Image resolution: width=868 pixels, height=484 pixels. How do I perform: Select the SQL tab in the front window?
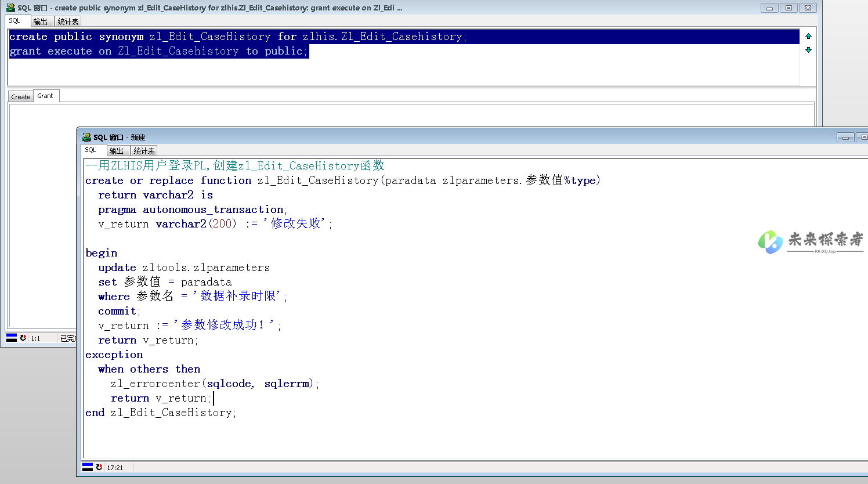pos(91,150)
